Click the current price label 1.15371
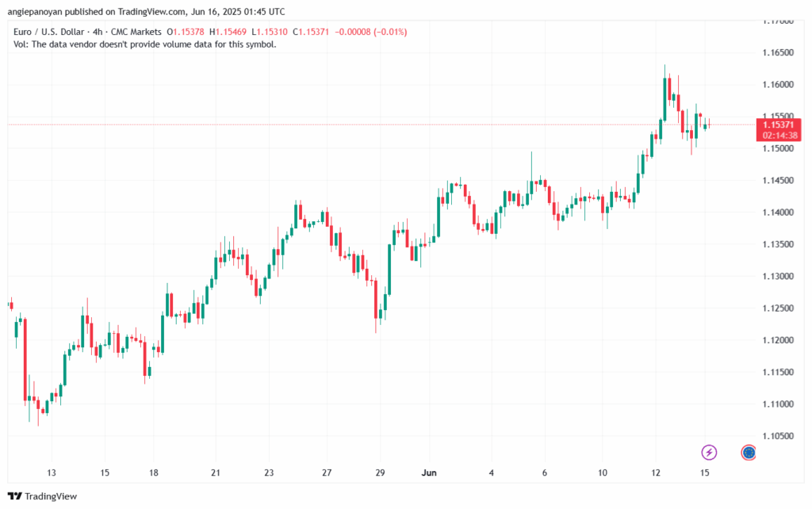 tap(778, 124)
